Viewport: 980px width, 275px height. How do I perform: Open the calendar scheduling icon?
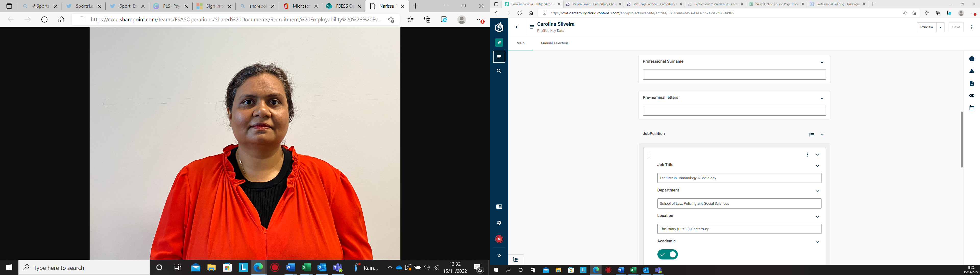tap(971, 108)
